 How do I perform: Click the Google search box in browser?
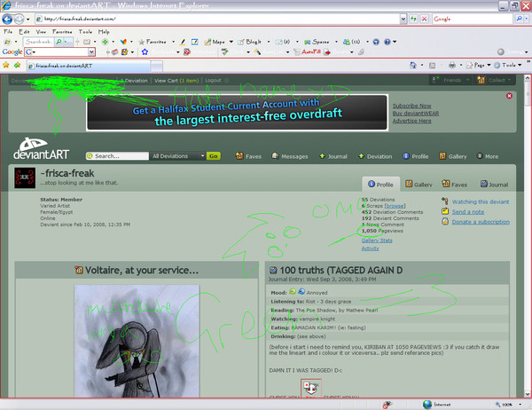(473, 19)
